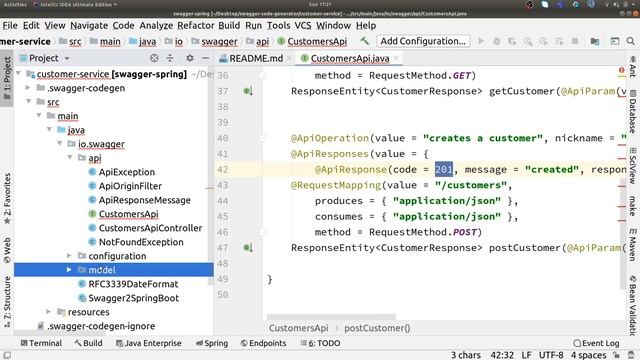
Task: Click Collapse All icon in Project panel
Action: (170, 58)
